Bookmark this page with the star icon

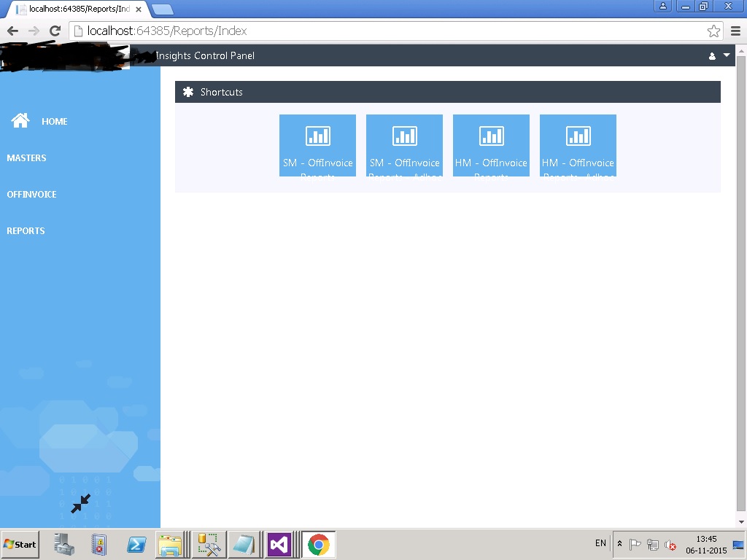click(x=713, y=31)
